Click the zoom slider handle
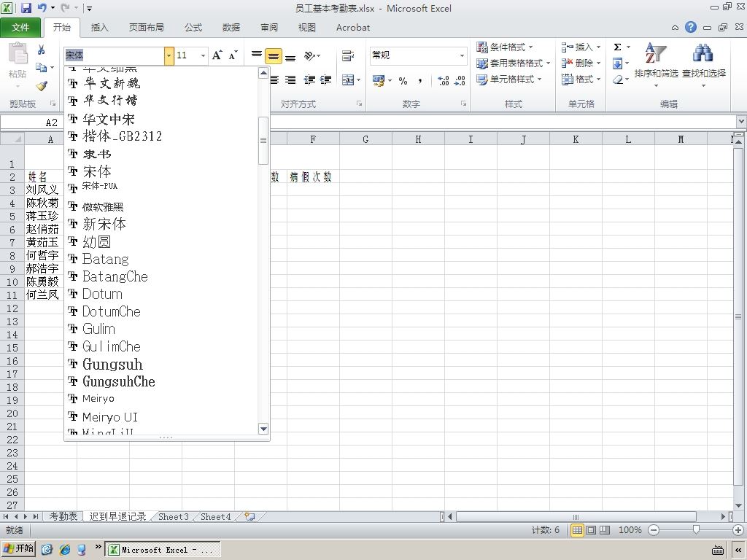 point(696,530)
